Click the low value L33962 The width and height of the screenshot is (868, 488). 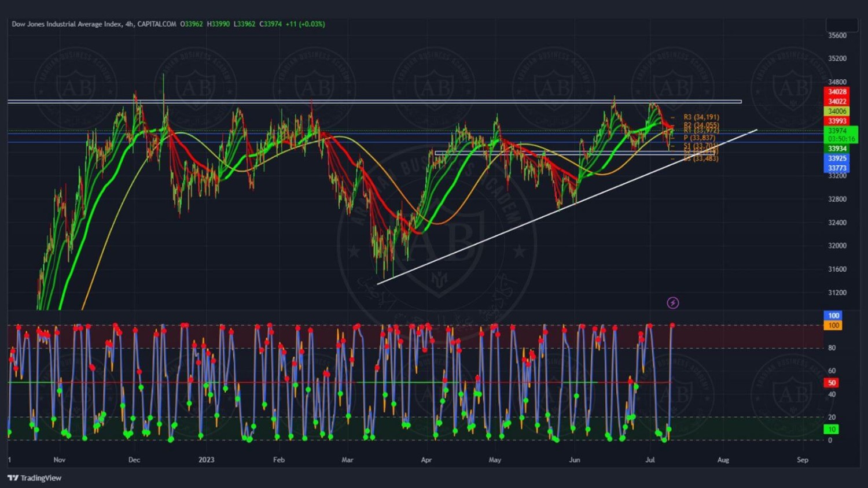click(244, 24)
